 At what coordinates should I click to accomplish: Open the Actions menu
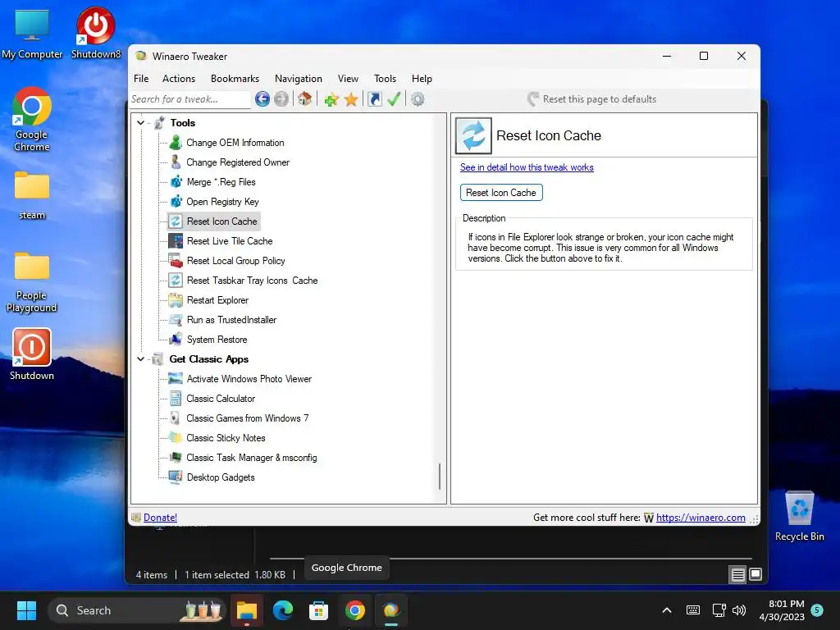point(179,79)
